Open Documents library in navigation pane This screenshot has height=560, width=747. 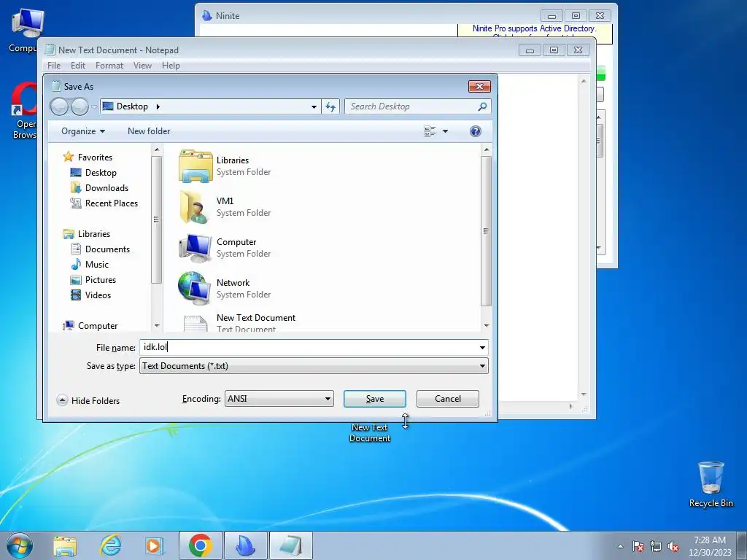pyautogui.click(x=107, y=249)
